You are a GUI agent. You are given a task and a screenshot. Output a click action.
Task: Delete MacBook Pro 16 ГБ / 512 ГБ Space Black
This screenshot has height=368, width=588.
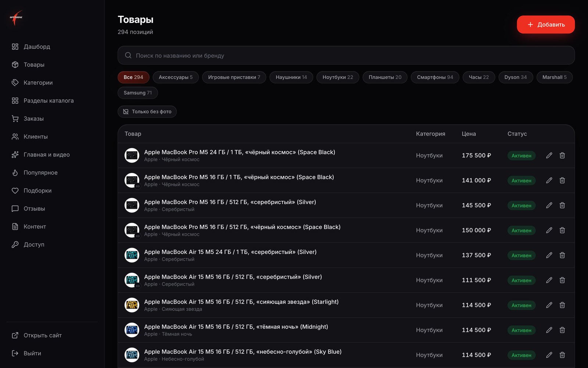(562, 230)
